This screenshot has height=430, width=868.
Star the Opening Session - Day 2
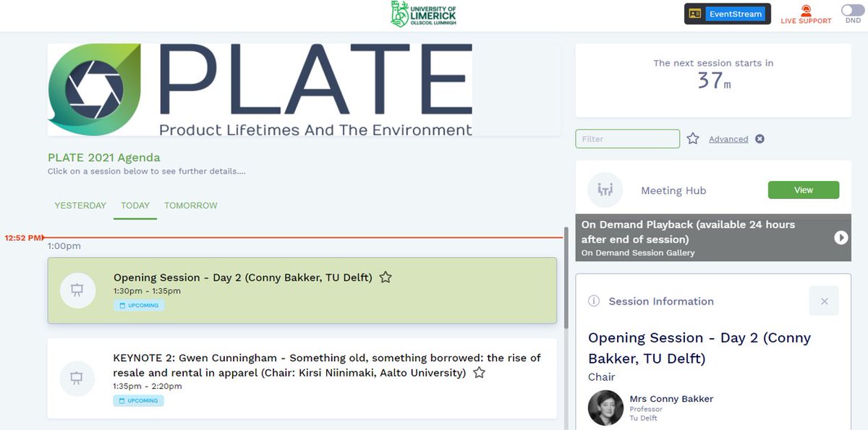click(386, 277)
